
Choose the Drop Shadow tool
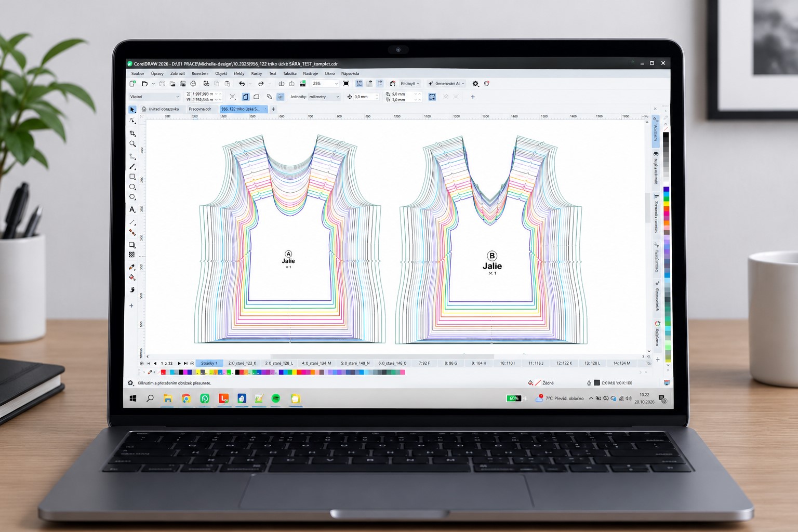click(132, 245)
